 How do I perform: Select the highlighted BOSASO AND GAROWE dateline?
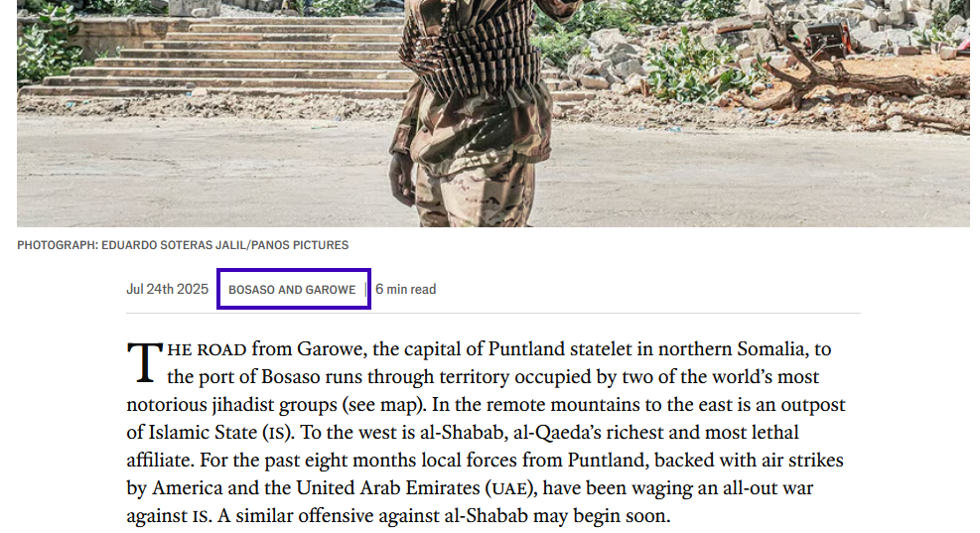coord(292,290)
